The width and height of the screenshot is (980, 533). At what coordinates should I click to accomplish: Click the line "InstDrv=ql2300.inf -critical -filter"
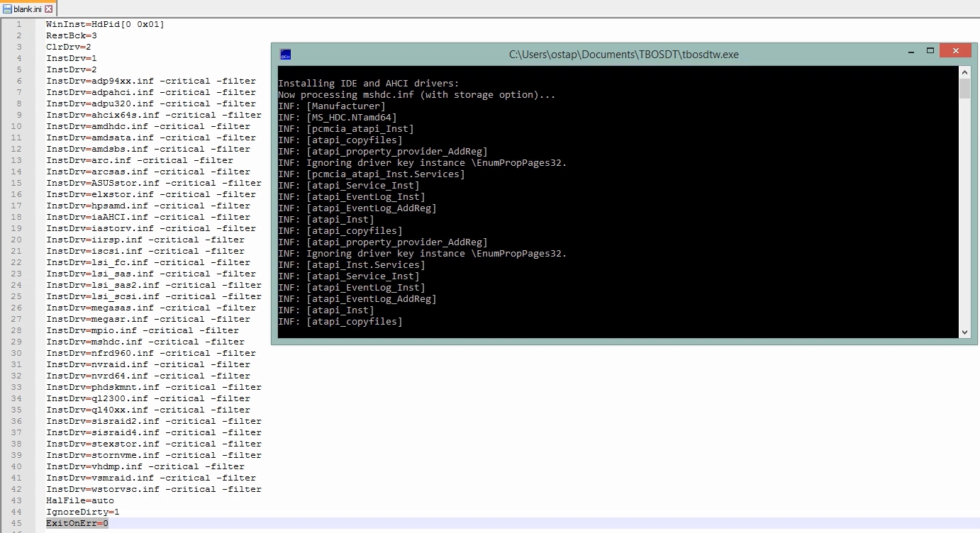148,398
